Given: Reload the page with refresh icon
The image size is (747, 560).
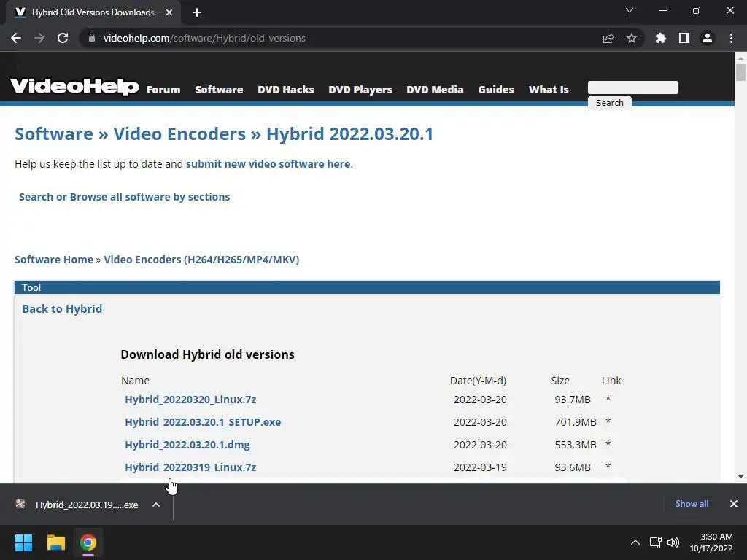Looking at the screenshot, I should pyautogui.click(x=63, y=38).
